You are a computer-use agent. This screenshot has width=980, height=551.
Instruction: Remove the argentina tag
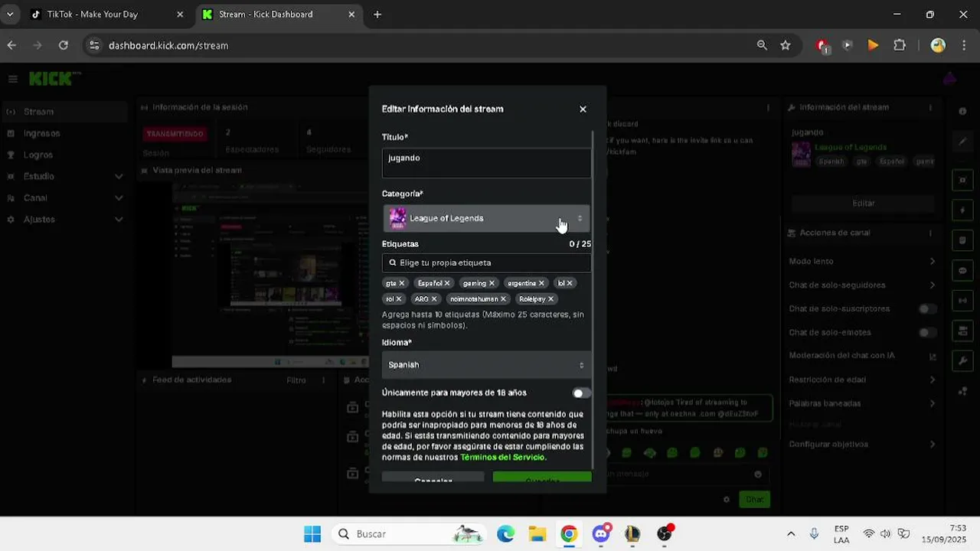tap(542, 283)
